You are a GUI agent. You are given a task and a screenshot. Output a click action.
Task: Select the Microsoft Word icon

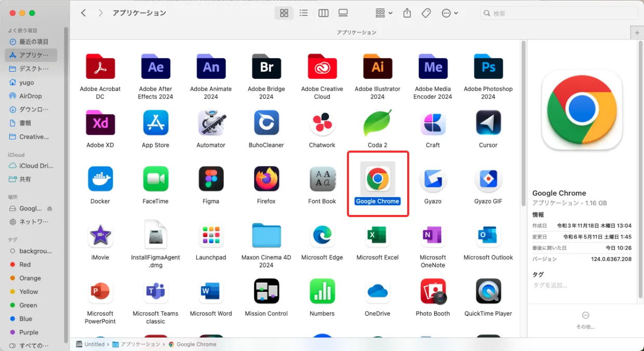[211, 291]
